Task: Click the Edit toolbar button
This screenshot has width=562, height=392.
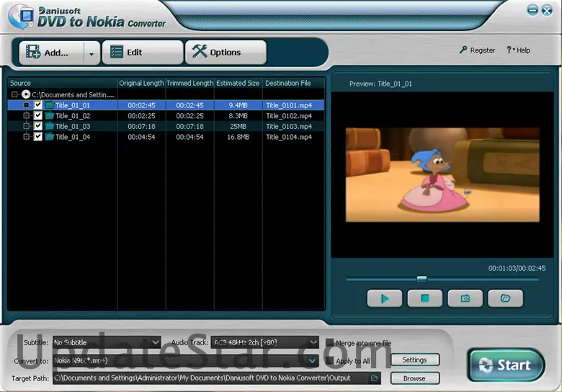Action: (142, 53)
